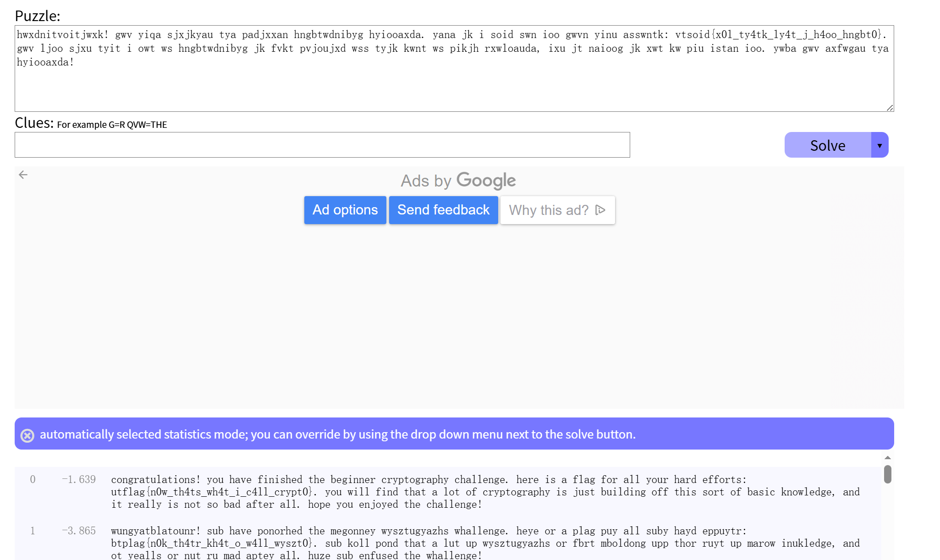Click the Why this ad? link
The image size is (940, 560).
[x=549, y=210]
